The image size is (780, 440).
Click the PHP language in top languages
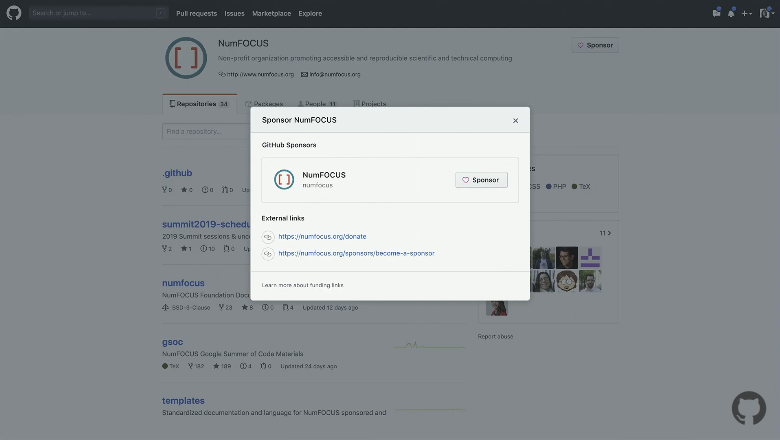(556, 186)
